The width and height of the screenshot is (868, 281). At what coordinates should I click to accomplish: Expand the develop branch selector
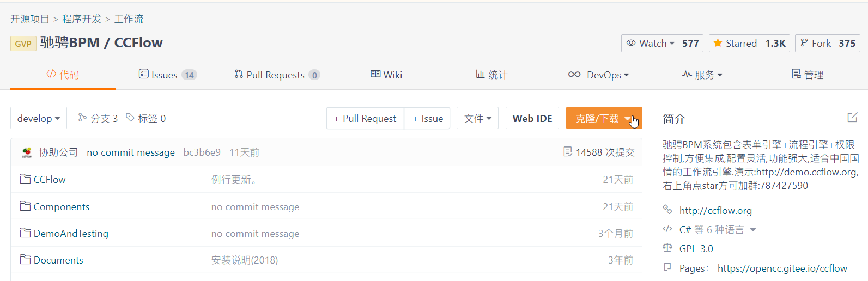[39, 118]
